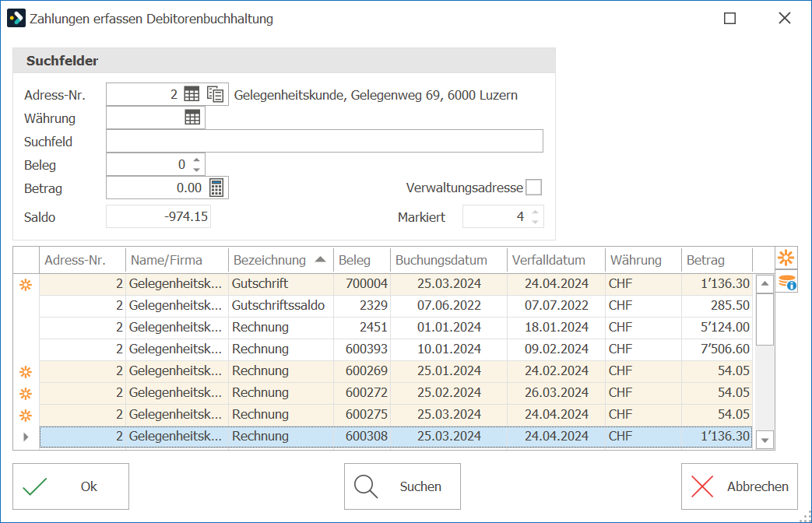
Task: Select the Gutschrift cell in row 700004
Action: (x=281, y=284)
